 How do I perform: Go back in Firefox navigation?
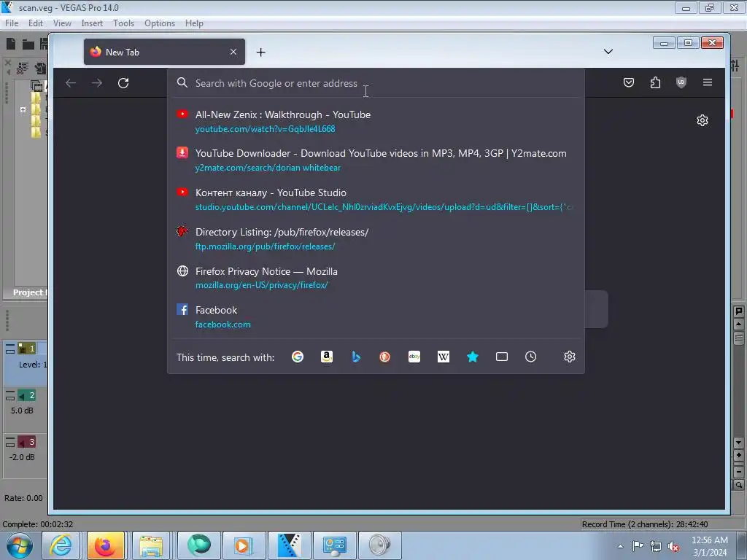pyautogui.click(x=71, y=83)
